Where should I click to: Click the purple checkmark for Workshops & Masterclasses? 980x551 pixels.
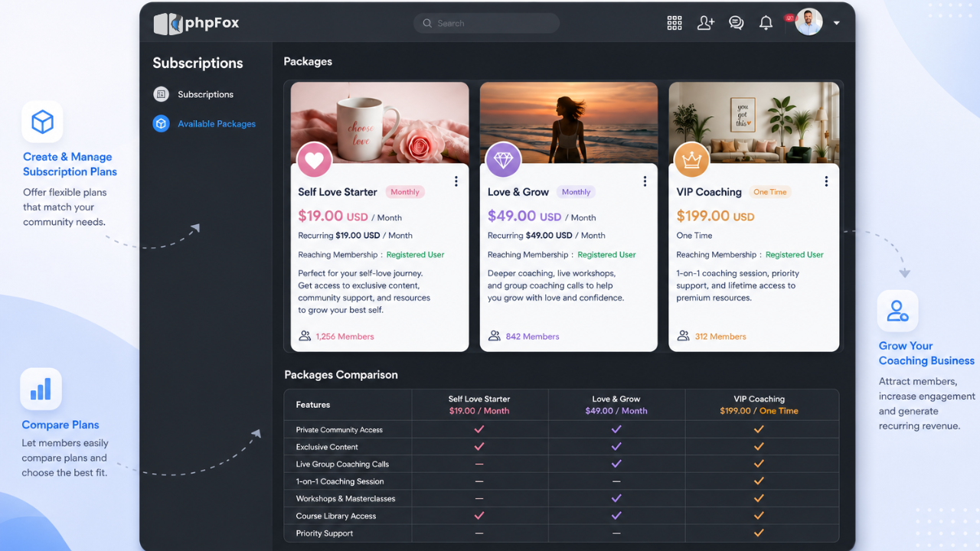pyautogui.click(x=616, y=498)
